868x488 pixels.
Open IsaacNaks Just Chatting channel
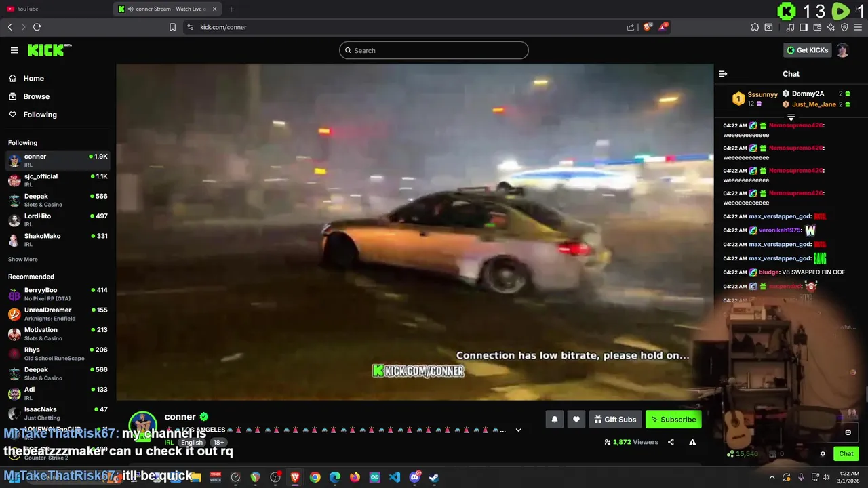coord(58,413)
